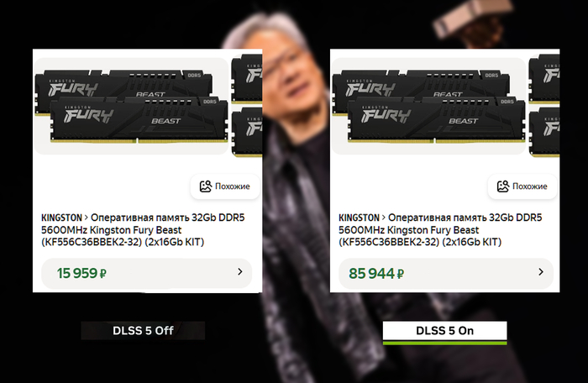Viewport: 588px width, 383px height.
Task: Open KINGSTON brand link in right card
Action: coord(359,218)
